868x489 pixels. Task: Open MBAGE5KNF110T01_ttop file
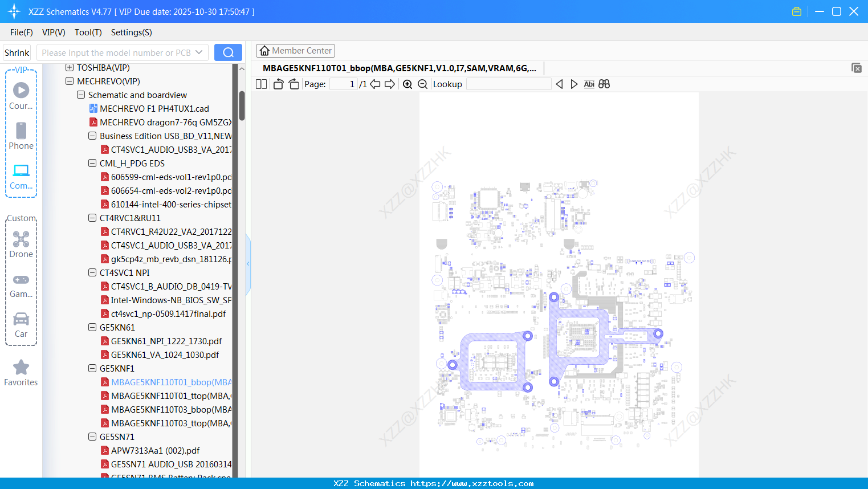click(166, 396)
